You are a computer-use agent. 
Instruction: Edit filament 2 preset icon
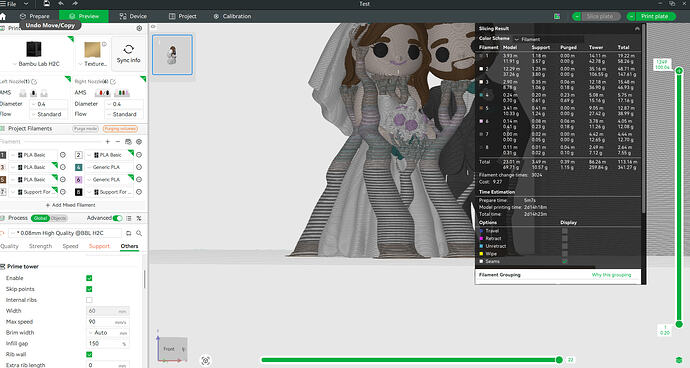pos(139,155)
